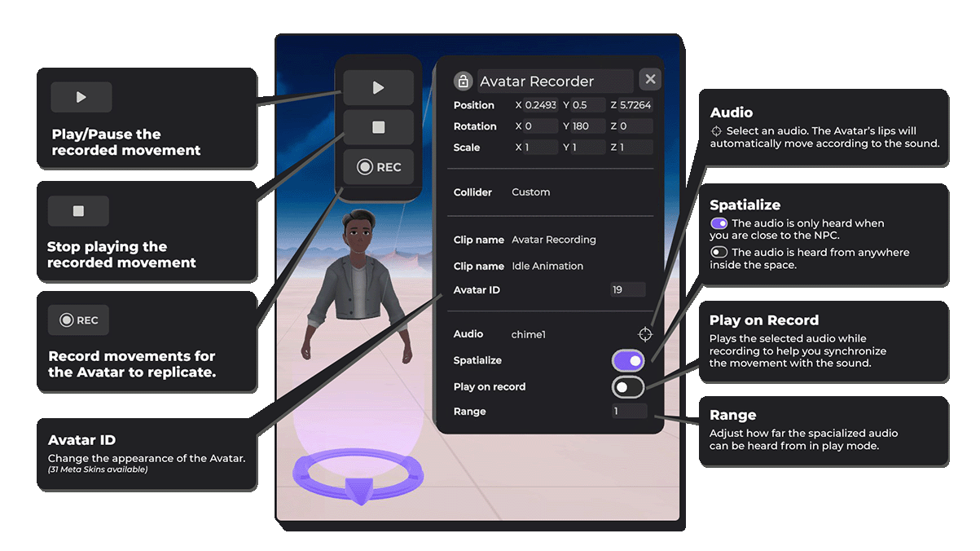Edit the Avatar ID field showing 19
The width and height of the screenshot is (980, 551).
[x=627, y=289]
